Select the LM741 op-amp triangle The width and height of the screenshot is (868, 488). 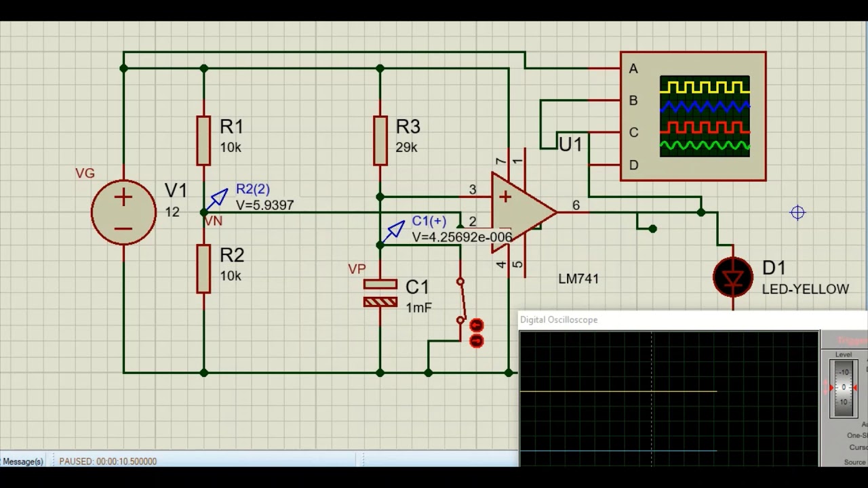click(x=524, y=212)
